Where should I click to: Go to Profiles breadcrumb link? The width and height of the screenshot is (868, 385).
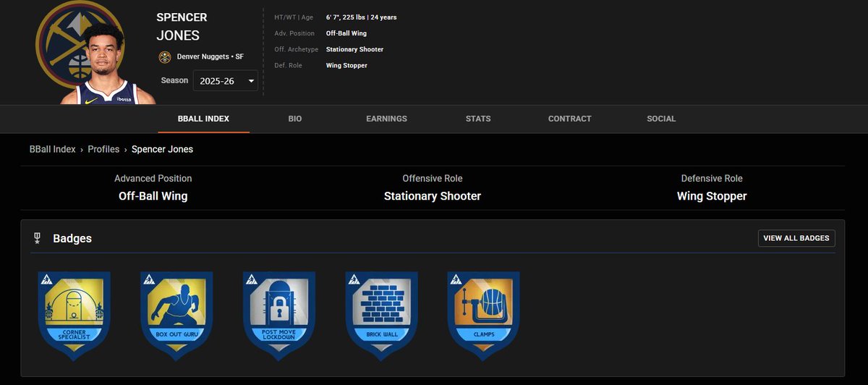103,149
